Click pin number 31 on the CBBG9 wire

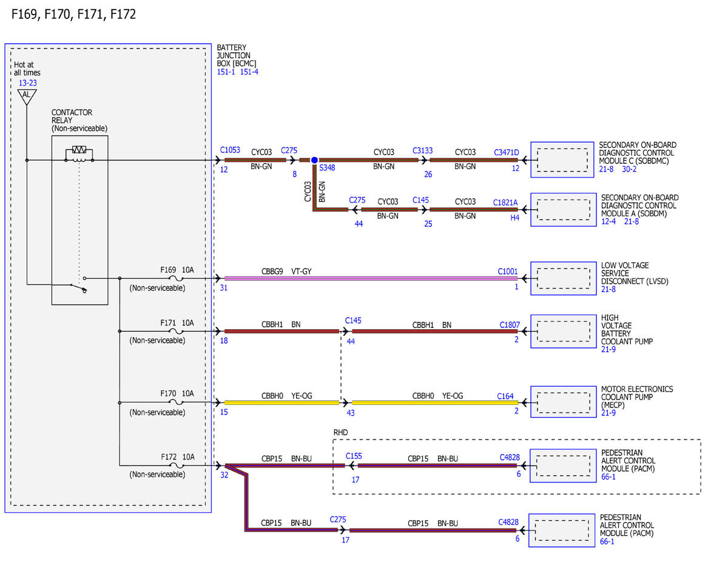click(x=224, y=287)
